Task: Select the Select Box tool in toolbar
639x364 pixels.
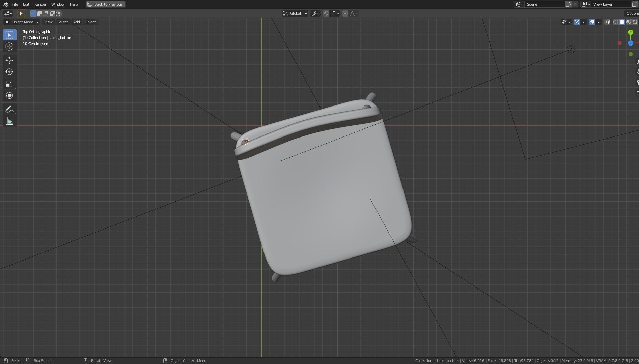Action: click(x=9, y=35)
